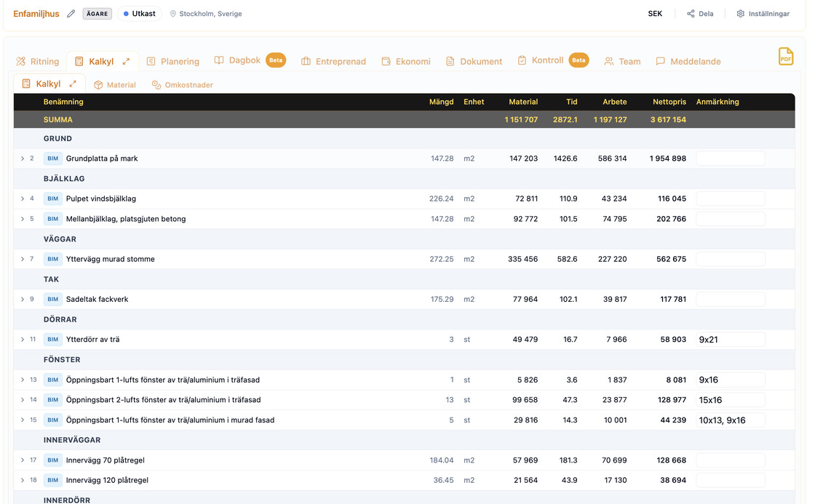Click the SEK currency selector
The image size is (815, 504).
pos(655,14)
